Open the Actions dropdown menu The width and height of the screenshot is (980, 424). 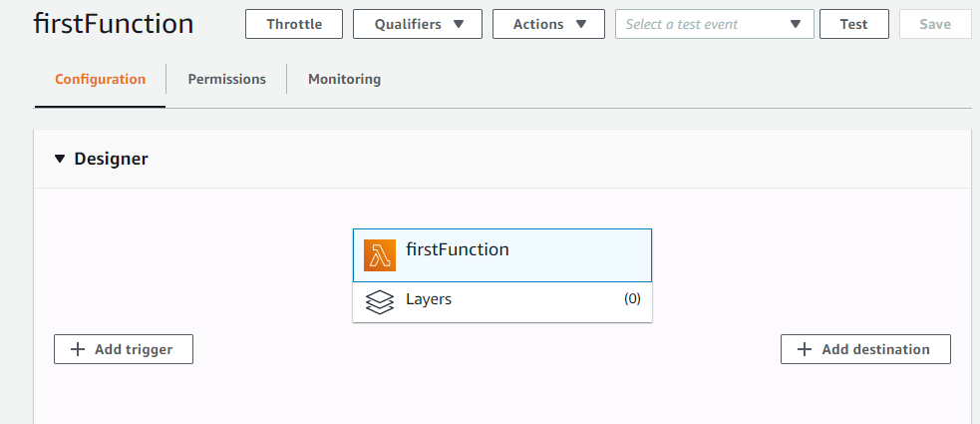547,24
